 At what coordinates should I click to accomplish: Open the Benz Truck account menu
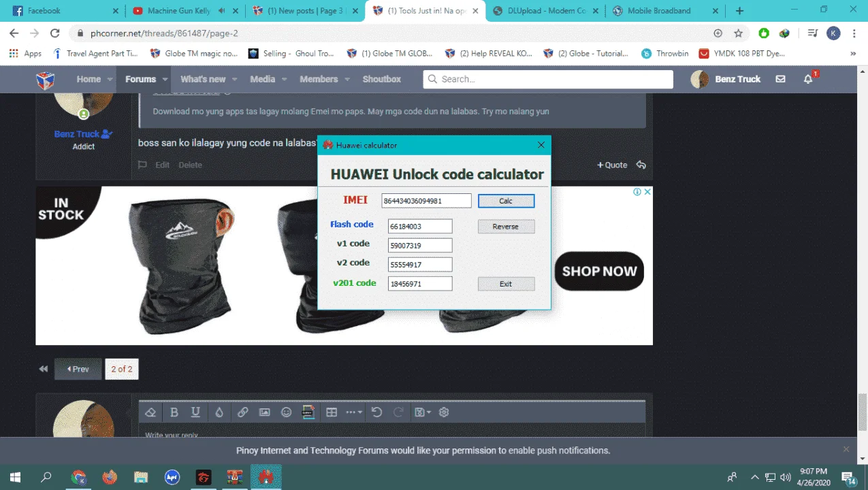point(726,79)
